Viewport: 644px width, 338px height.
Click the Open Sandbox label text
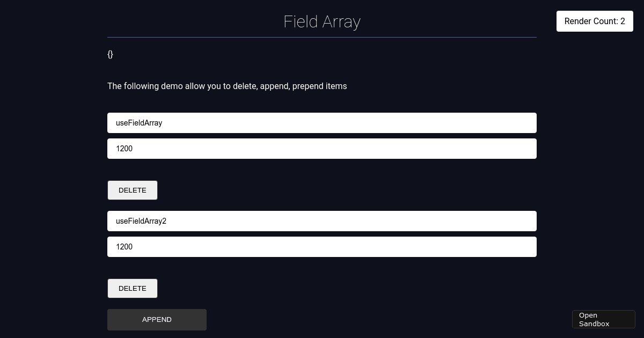click(594, 319)
